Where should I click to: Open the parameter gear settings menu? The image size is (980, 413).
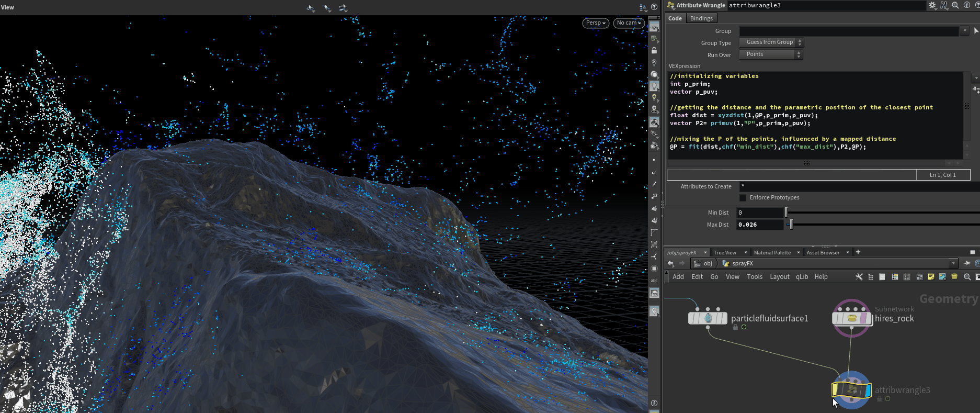932,5
